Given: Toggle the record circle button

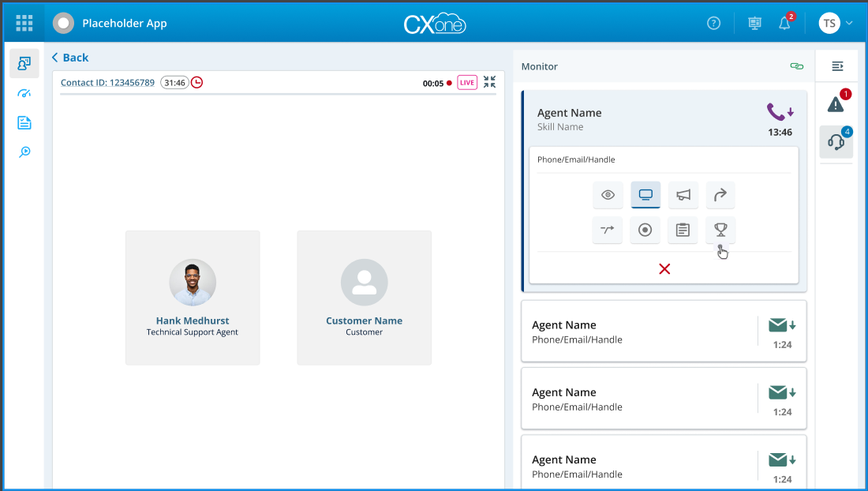Looking at the screenshot, I should [x=645, y=230].
